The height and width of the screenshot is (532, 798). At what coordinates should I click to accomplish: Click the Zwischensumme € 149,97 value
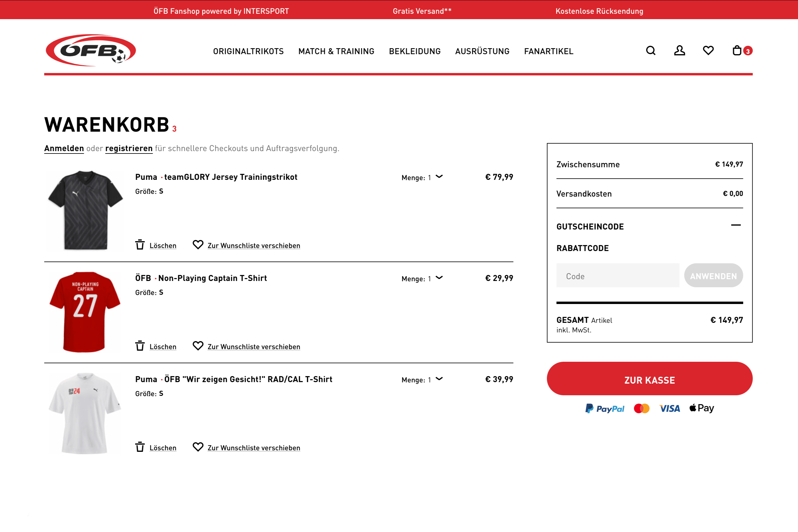tap(729, 164)
